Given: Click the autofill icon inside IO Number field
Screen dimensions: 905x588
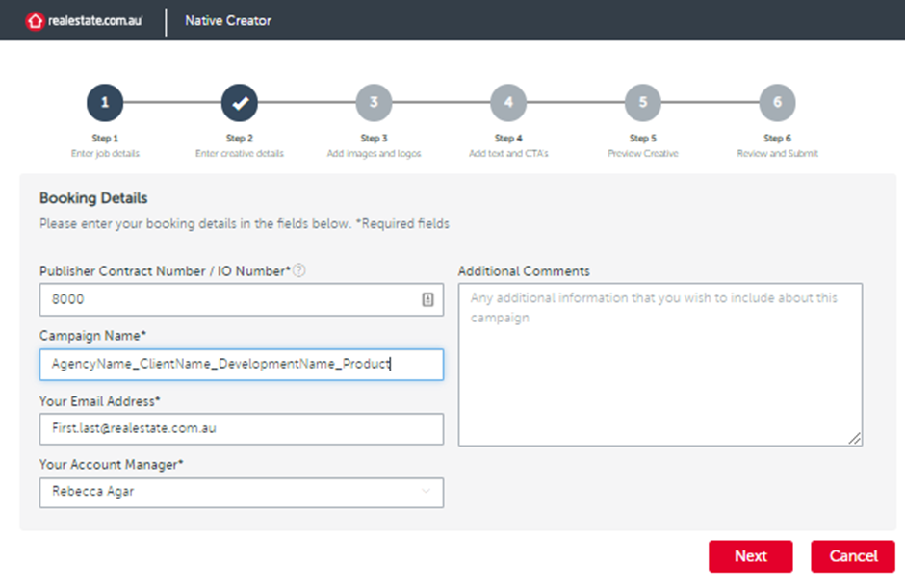Looking at the screenshot, I should pos(427,299).
